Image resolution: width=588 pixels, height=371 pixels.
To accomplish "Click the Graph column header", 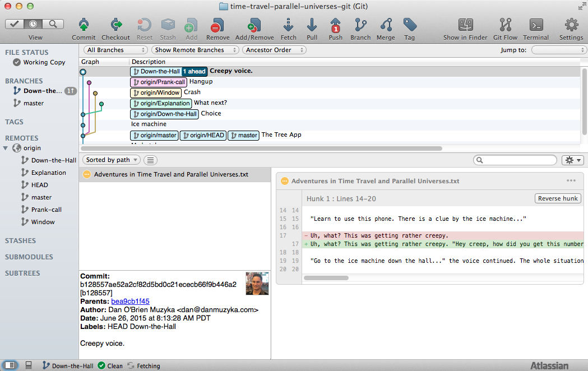I will click(x=90, y=62).
